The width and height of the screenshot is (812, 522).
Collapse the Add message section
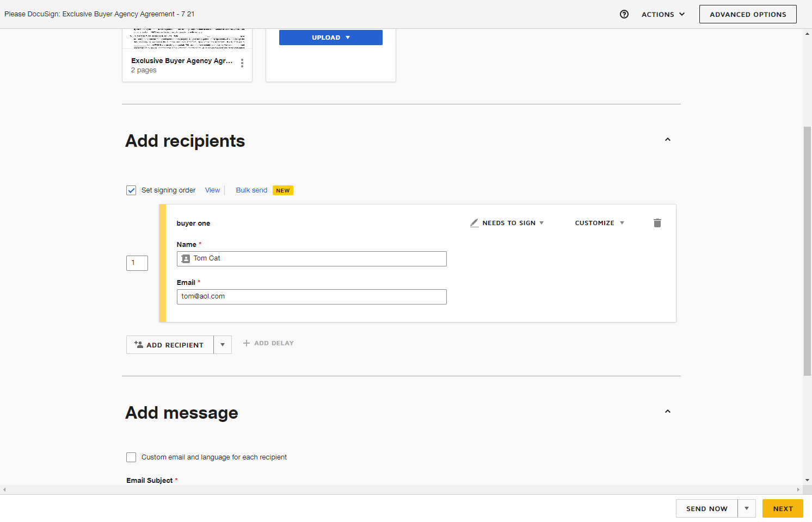(x=668, y=412)
